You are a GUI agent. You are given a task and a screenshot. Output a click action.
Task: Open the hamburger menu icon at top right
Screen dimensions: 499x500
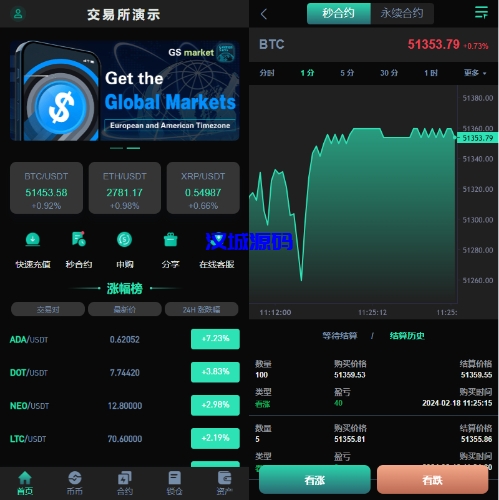click(x=481, y=12)
